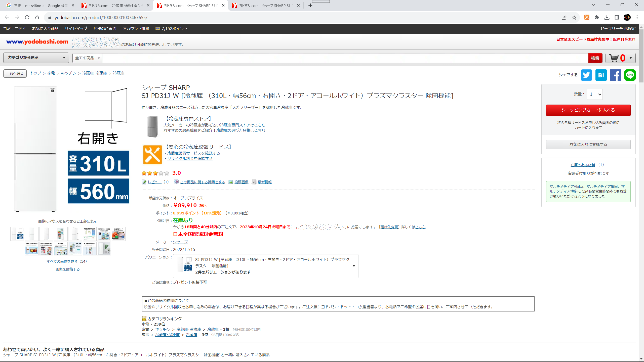Click the wrench installation service icon
Image resolution: width=644 pixels, height=362 pixels.
click(x=152, y=154)
